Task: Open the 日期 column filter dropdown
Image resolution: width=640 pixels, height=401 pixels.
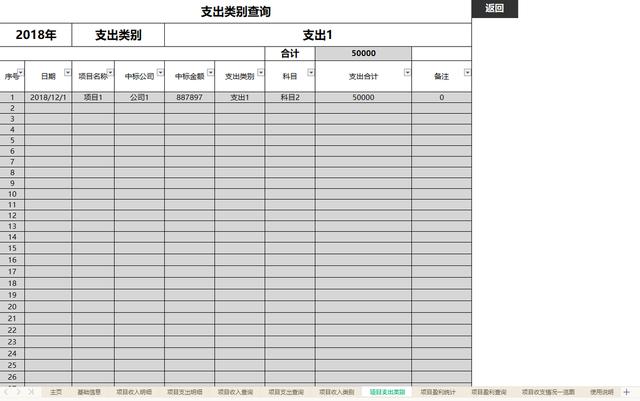Action: click(x=67, y=72)
